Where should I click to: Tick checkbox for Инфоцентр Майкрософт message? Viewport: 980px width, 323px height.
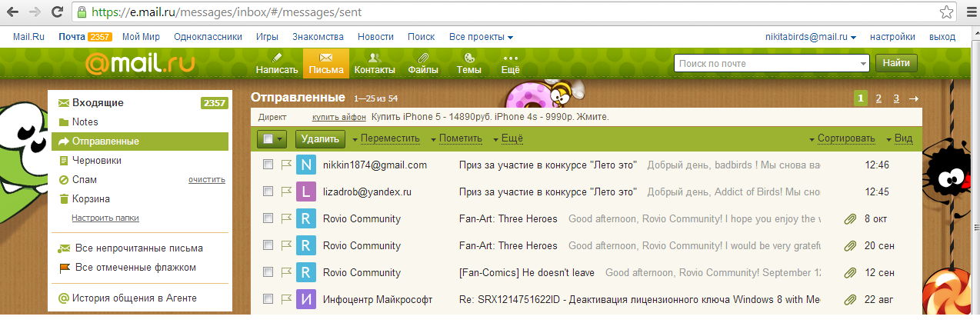click(268, 299)
